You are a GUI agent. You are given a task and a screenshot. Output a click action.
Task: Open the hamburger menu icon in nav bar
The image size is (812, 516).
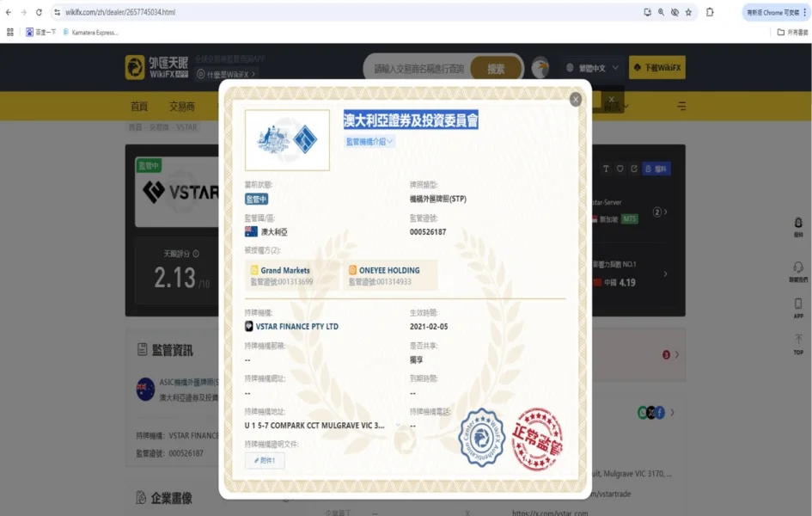point(681,106)
